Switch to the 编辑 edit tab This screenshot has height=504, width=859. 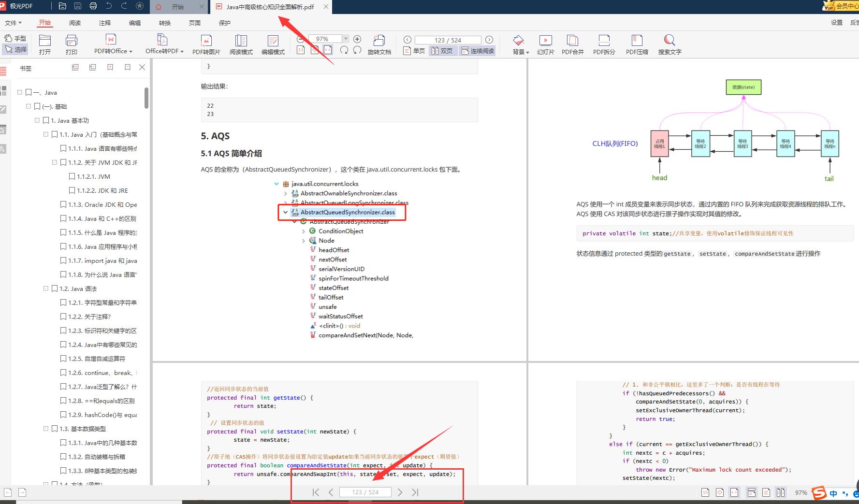point(135,23)
